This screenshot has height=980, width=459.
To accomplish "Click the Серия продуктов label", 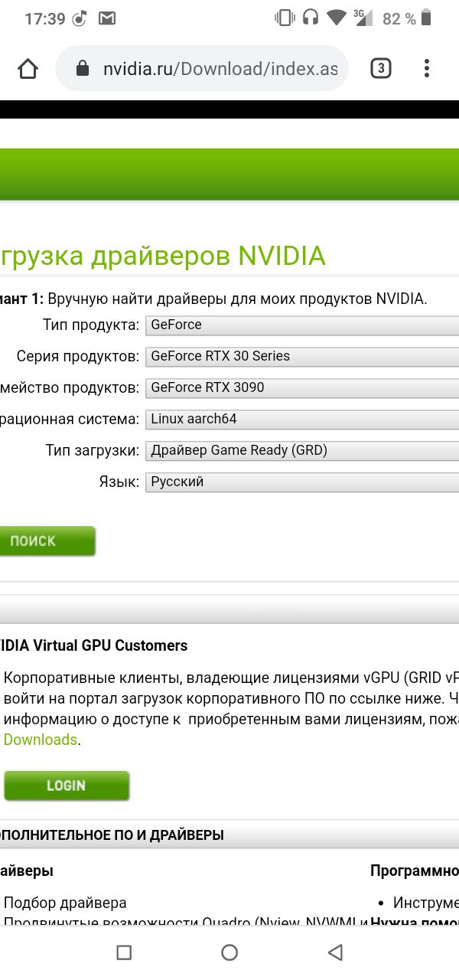I will (78, 357).
